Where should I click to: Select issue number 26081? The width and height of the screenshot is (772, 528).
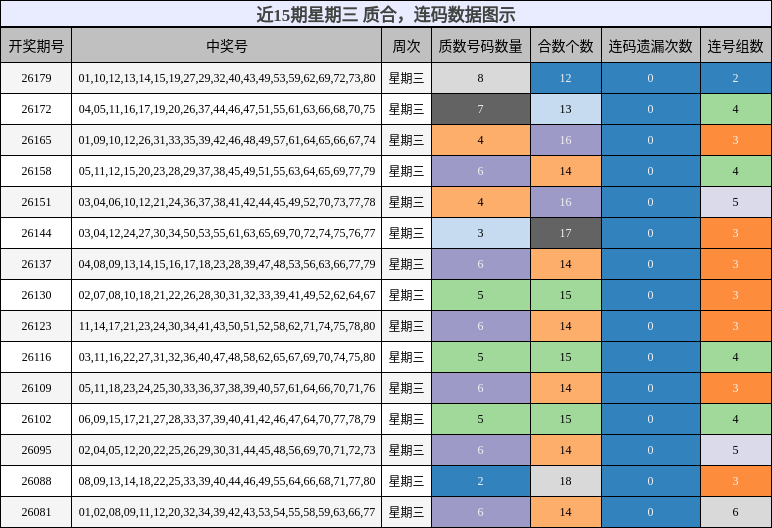36,512
